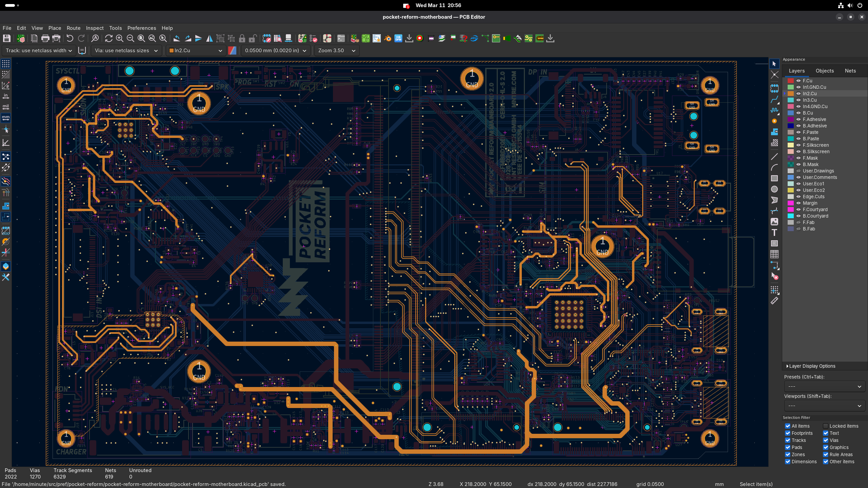Click the Save icon in toolbar
This screenshot has width=868, height=488.
[7, 39]
